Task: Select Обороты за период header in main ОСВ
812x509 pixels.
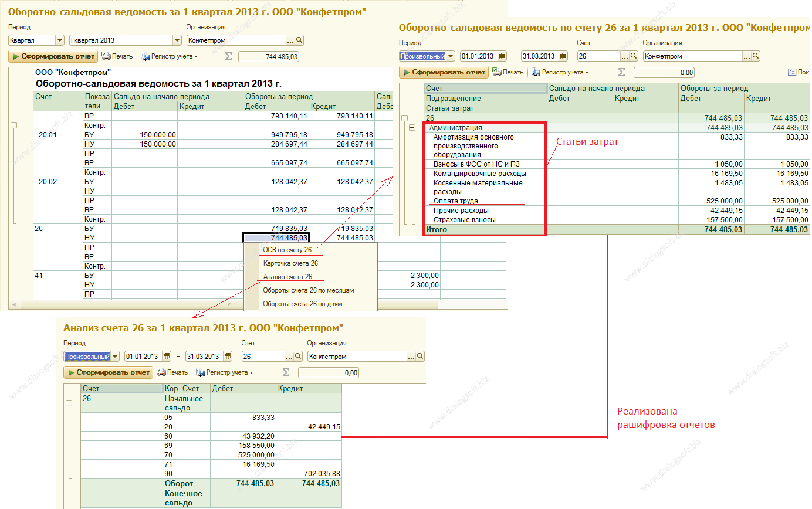Action: 309,96
